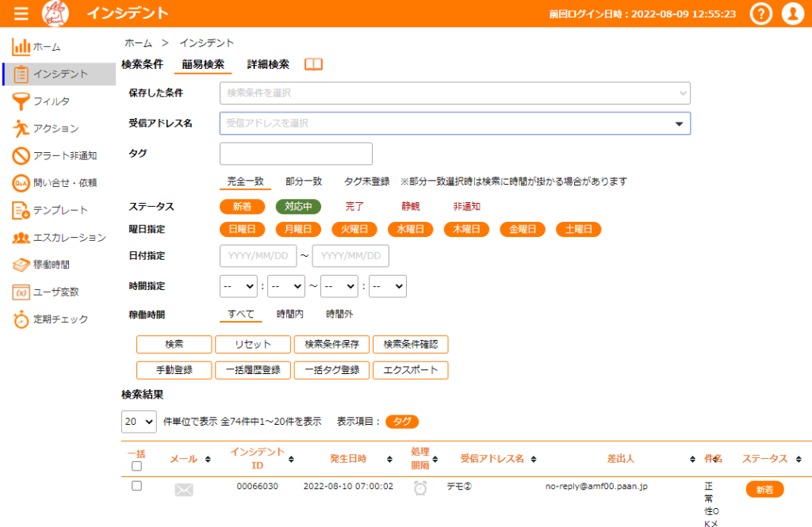Toggle the タグ display item pill
The image size is (812, 527).
[x=402, y=422]
